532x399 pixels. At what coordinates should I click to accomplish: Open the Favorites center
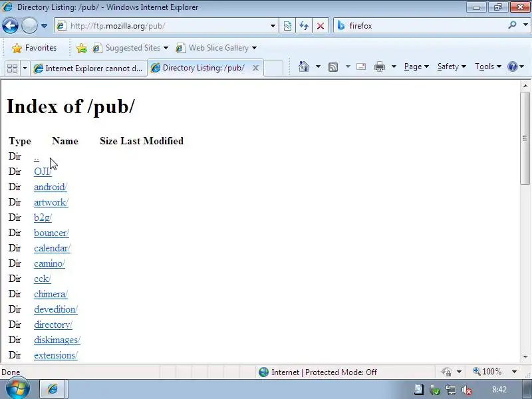pyautogui.click(x=34, y=48)
